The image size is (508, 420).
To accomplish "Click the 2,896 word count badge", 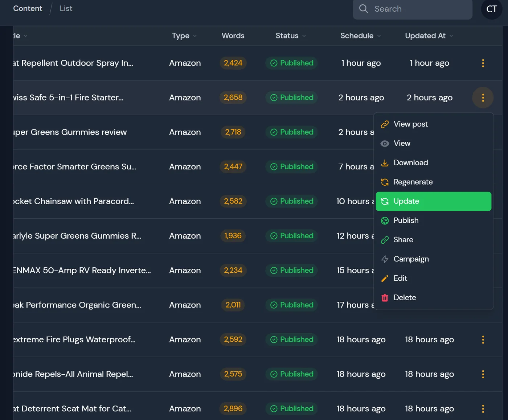I will (x=233, y=409).
